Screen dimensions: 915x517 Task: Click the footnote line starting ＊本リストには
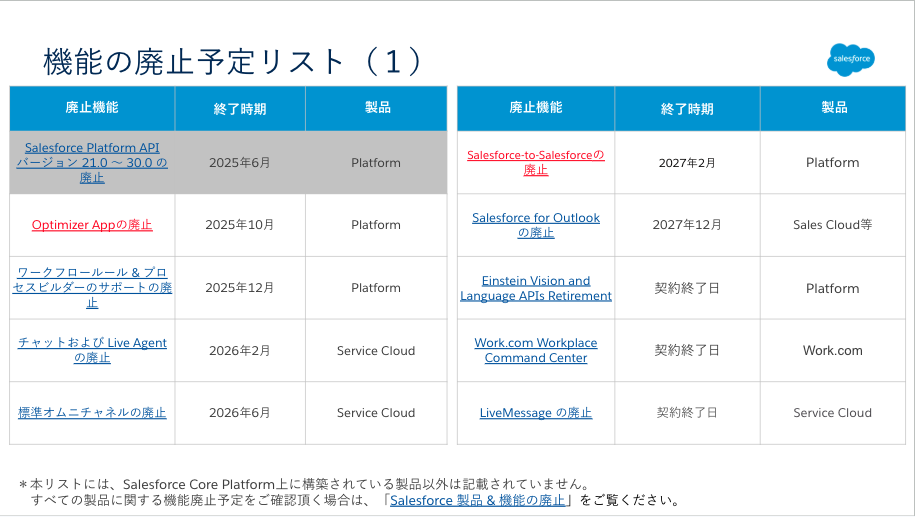tap(305, 484)
